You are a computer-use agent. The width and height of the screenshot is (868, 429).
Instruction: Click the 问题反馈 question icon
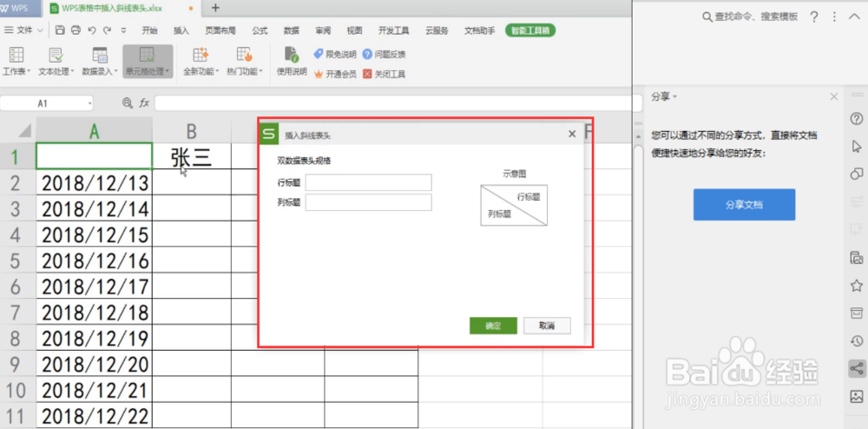coord(367,54)
